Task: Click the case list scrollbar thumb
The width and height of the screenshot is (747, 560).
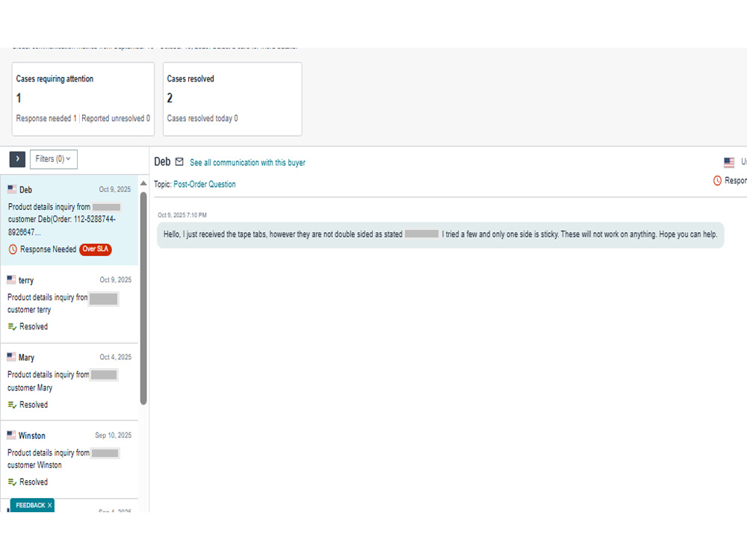Action: [x=143, y=298]
